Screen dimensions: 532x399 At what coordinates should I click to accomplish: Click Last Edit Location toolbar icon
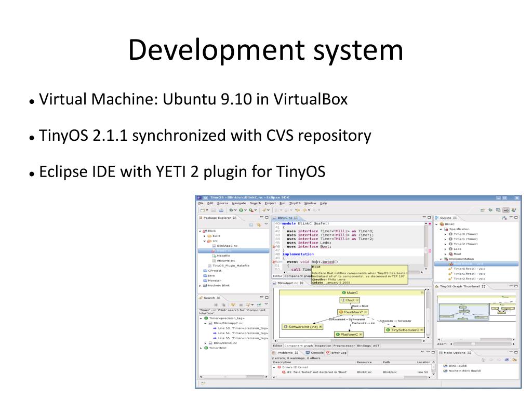coord(297,210)
